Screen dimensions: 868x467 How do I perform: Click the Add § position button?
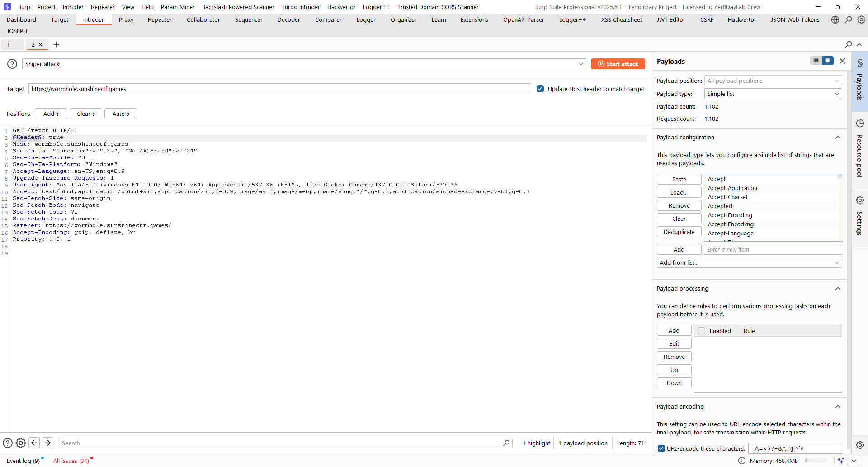(x=51, y=114)
